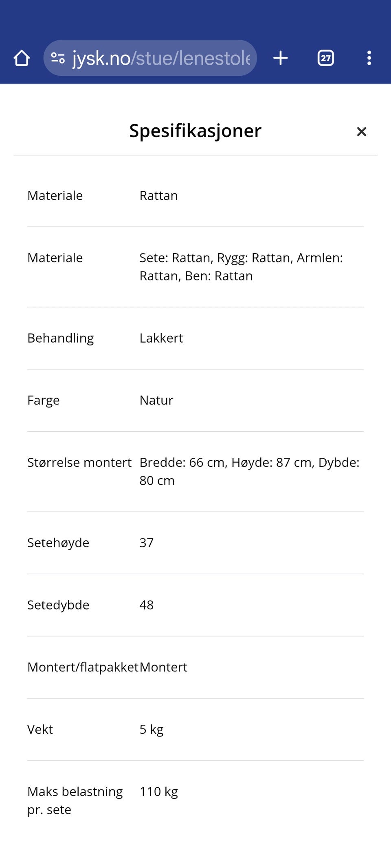Click the Home icon in the browser toolbar

(22, 58)
